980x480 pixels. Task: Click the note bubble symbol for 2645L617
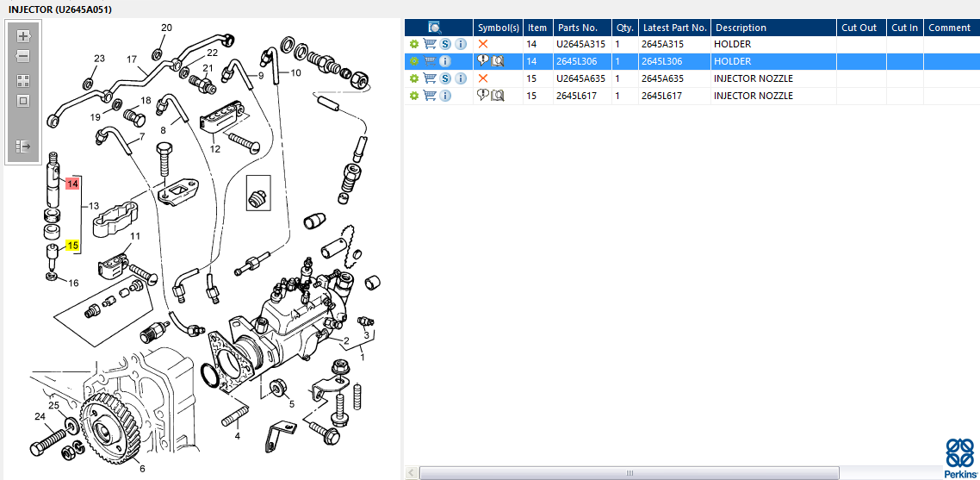click(x=482, y=96)
